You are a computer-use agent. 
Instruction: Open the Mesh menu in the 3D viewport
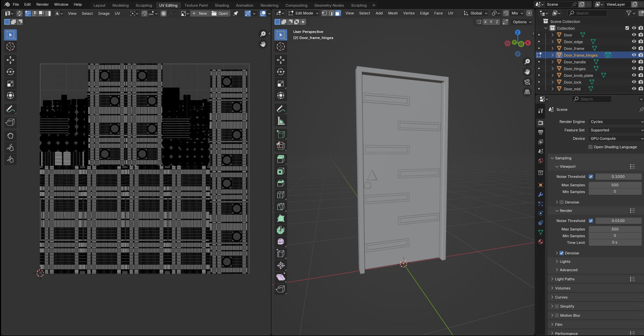[x=393, y=13]
